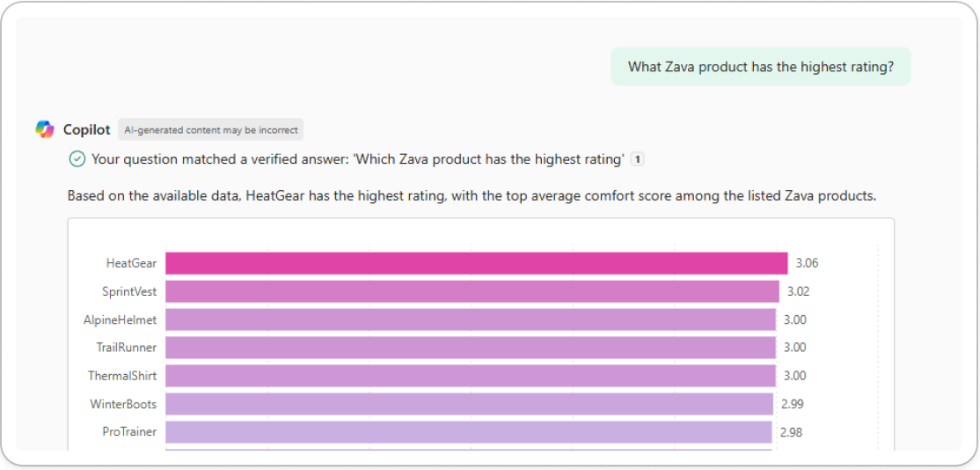Click the Copilot name label

click(x=86, y=129)
